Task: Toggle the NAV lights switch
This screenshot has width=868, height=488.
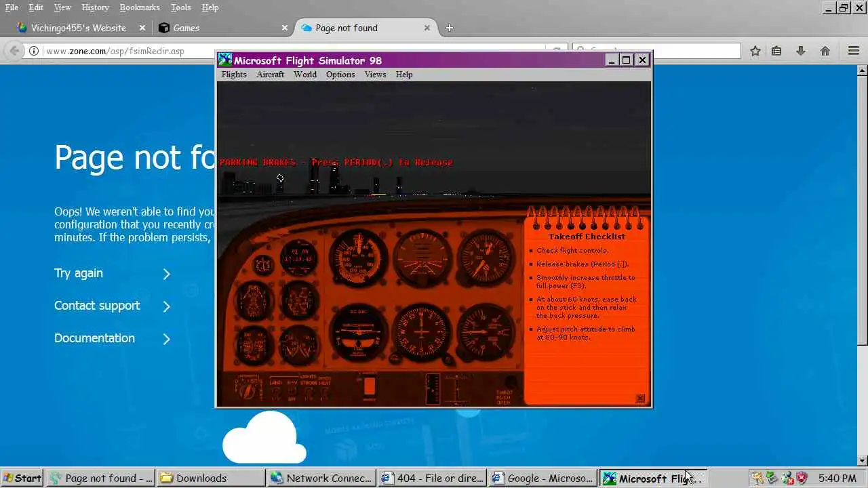Action: (x=292, y=392)
